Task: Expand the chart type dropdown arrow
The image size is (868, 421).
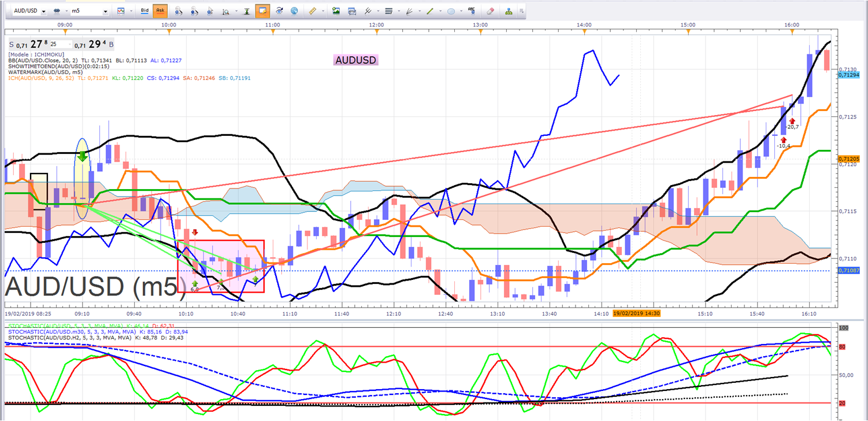Action: coord(130,11)
